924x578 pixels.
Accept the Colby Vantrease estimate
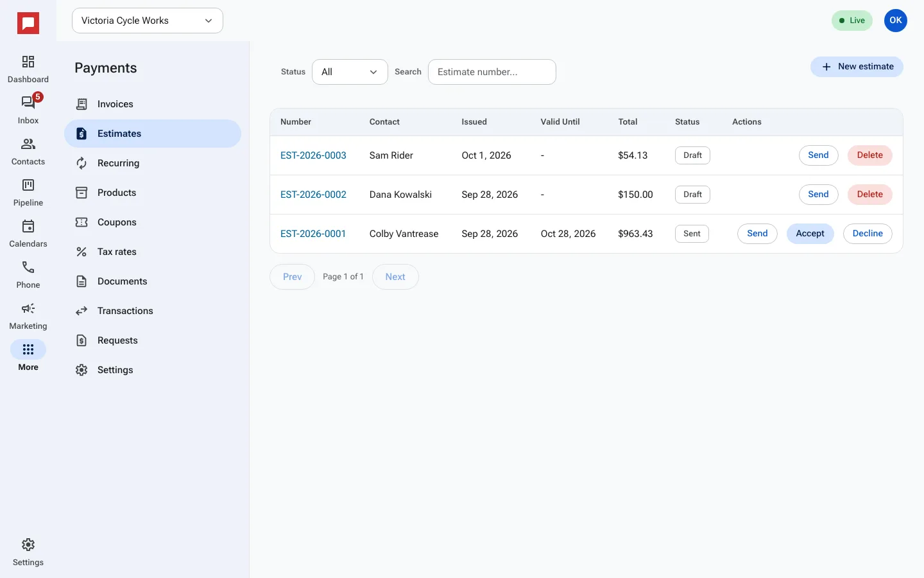810,234
